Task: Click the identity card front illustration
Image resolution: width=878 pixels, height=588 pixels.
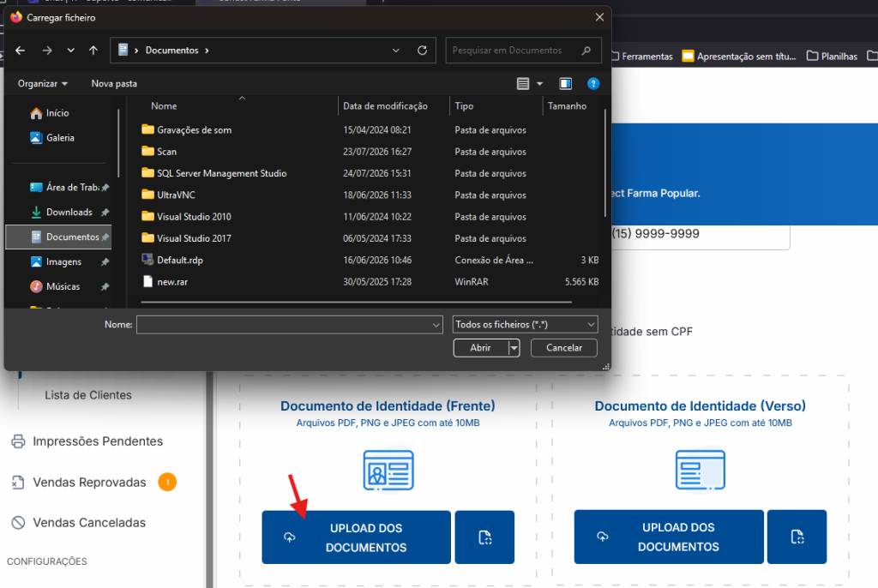Action: (x=388, y=471)
